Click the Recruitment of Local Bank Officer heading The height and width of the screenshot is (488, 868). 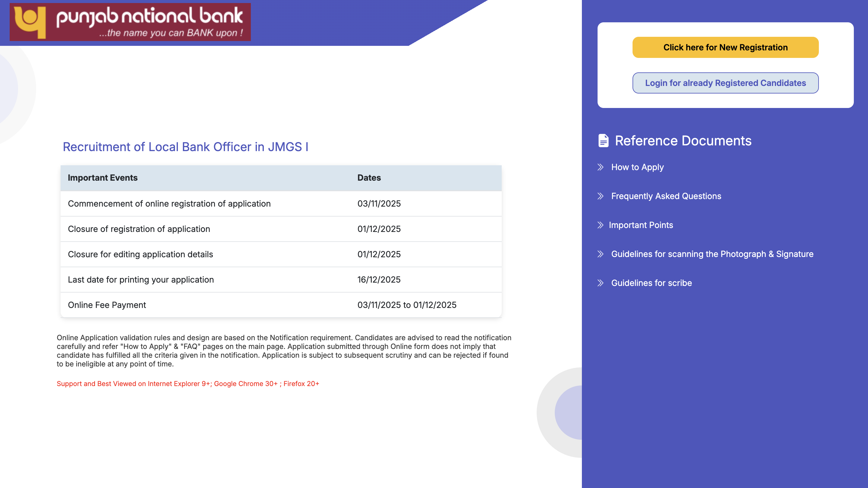click(x=186, y=147)
